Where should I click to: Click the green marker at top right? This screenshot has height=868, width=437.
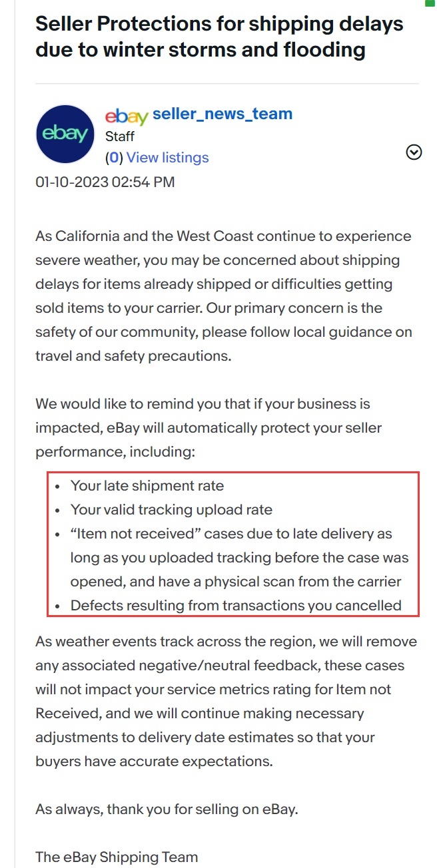(x=430, y=3)
